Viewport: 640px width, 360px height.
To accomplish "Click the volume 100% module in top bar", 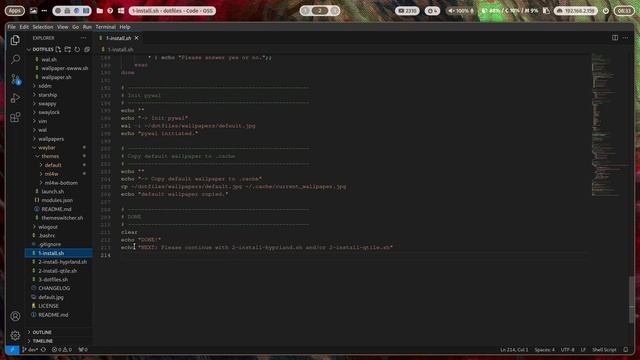I will pyautogui.click(x=461, y=11).
